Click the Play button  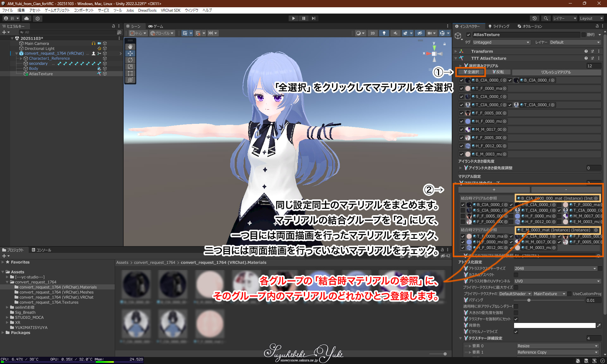[x=293, y=18]
